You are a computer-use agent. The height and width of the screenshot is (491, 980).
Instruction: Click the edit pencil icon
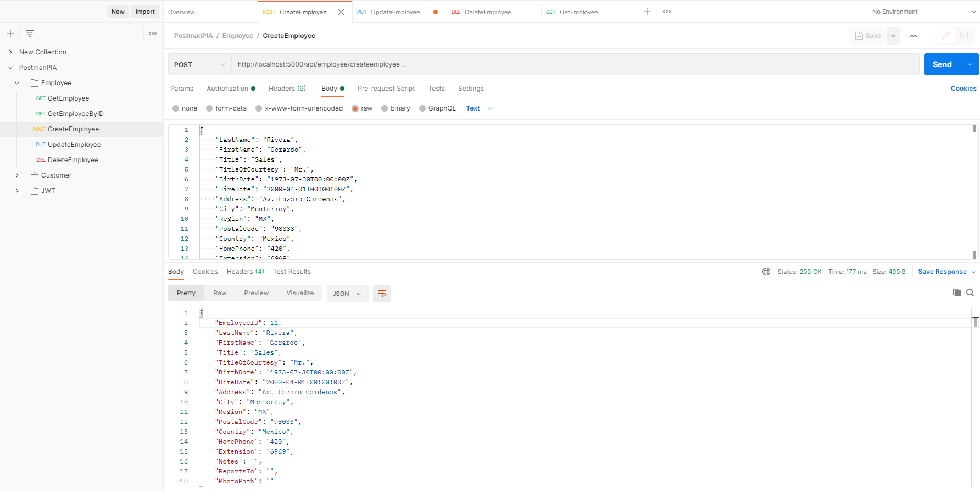(945, 36)
